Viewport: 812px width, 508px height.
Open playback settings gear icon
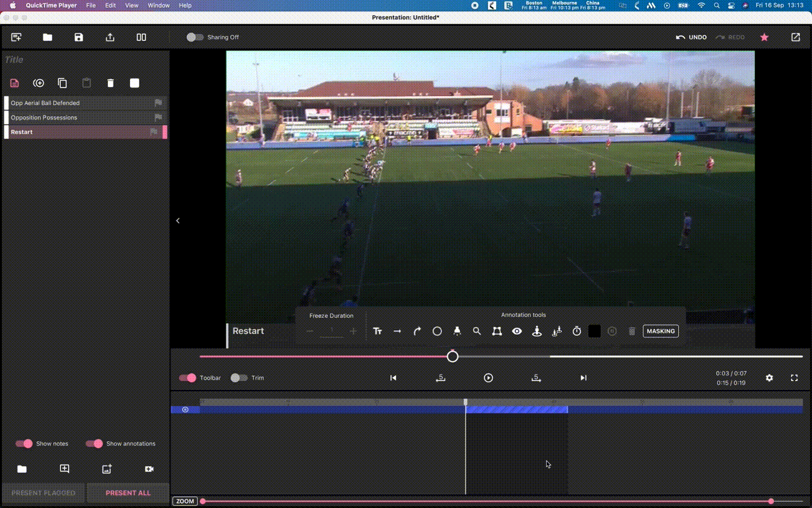coord(769,378)
